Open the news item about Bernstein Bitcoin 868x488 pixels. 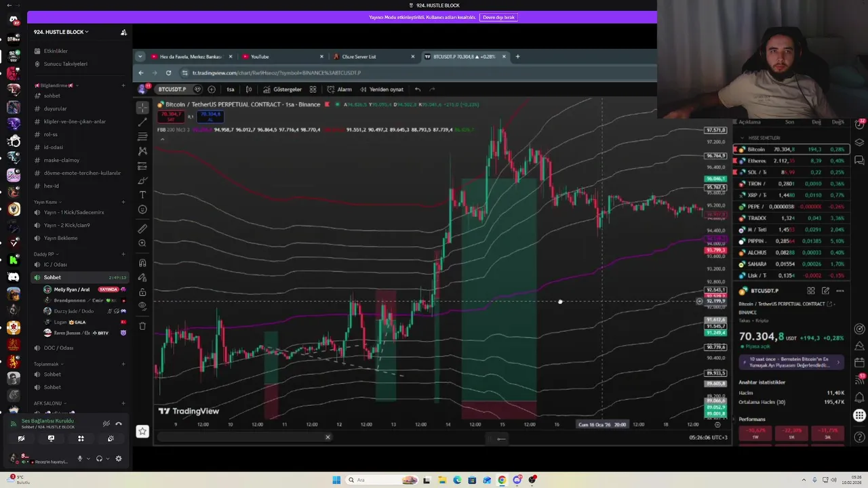(x=790, y=362)
